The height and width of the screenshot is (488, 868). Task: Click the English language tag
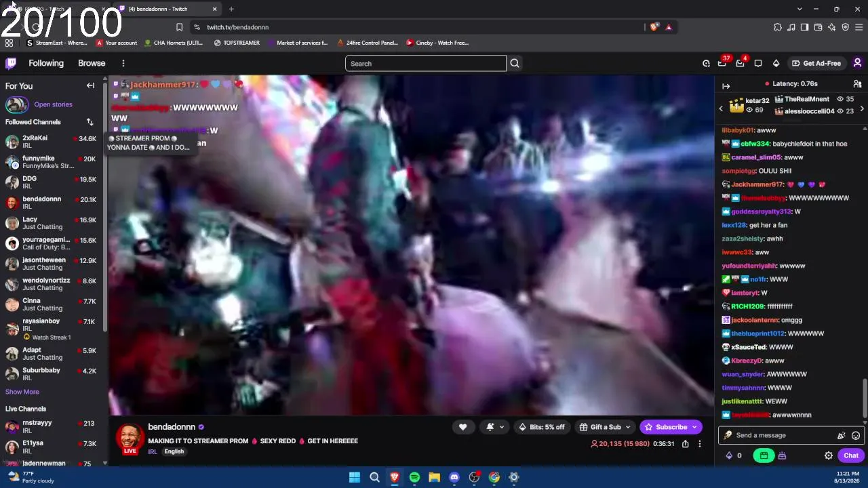click(x=174, y=451)
